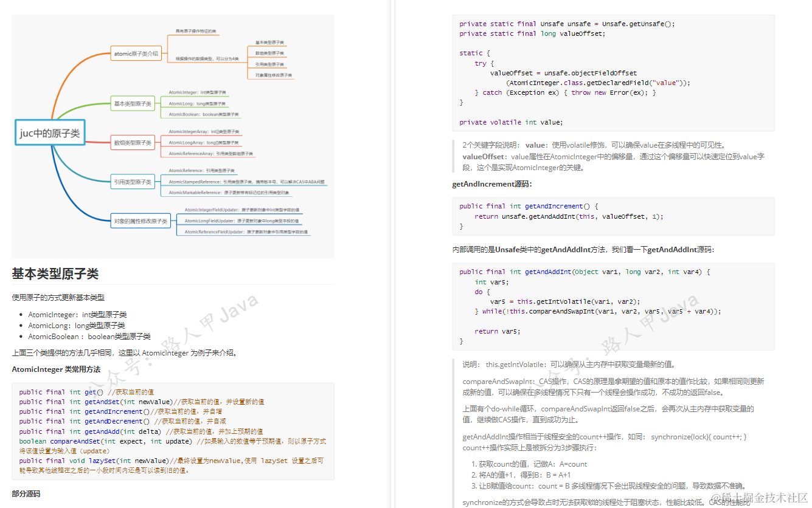
Task: Click code line public final int get()
Action: [x=86, y=392]
